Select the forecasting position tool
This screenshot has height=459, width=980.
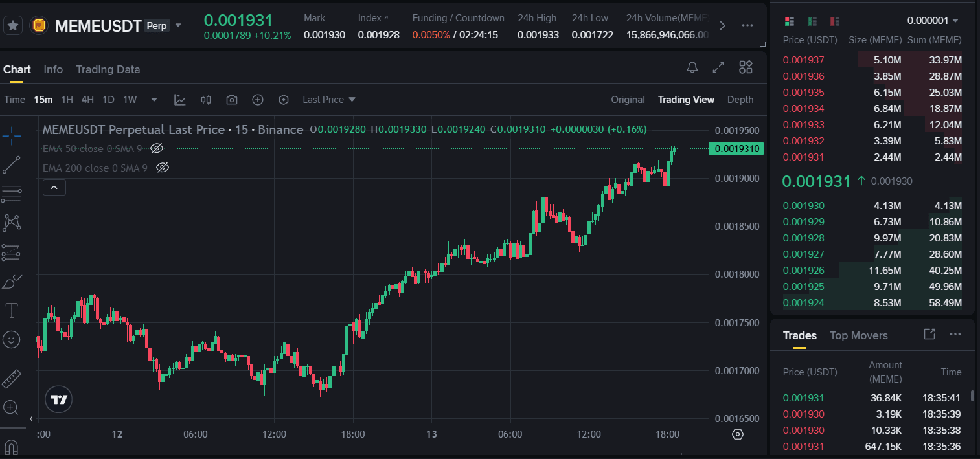pyautogui.click(x=12, y=252)
